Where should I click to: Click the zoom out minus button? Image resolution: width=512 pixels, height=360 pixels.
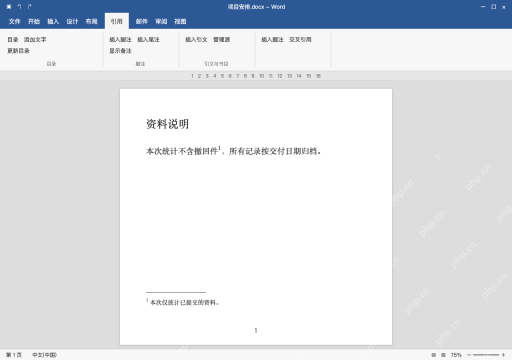tap(469, 355)
